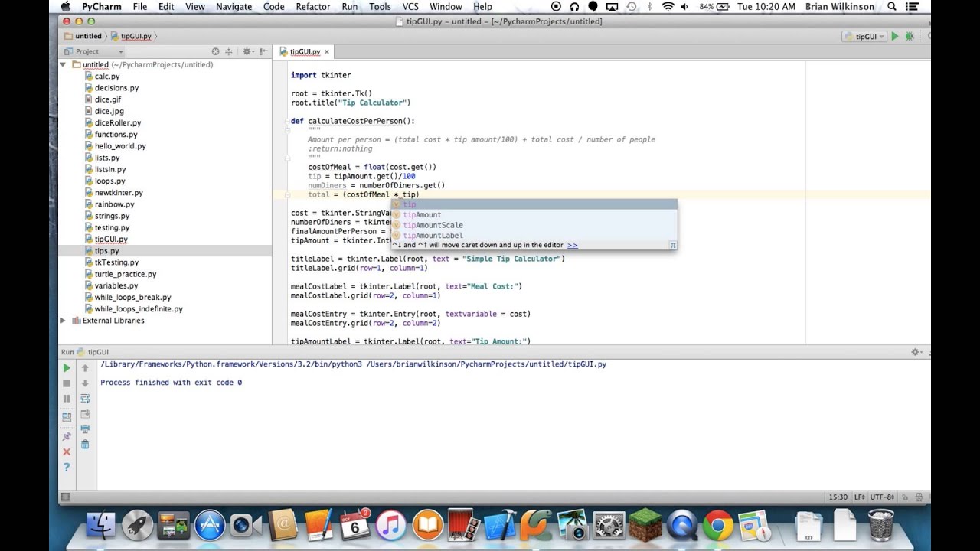980x551 pixels.
Task: Toggle tool window buttons at status bar corner
Action: click(x=65, y=497)
